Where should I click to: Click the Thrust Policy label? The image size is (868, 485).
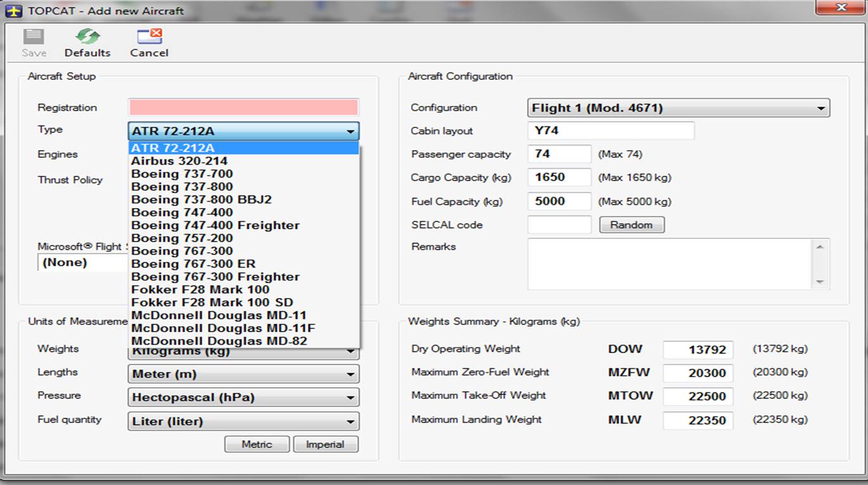(70, 180)
